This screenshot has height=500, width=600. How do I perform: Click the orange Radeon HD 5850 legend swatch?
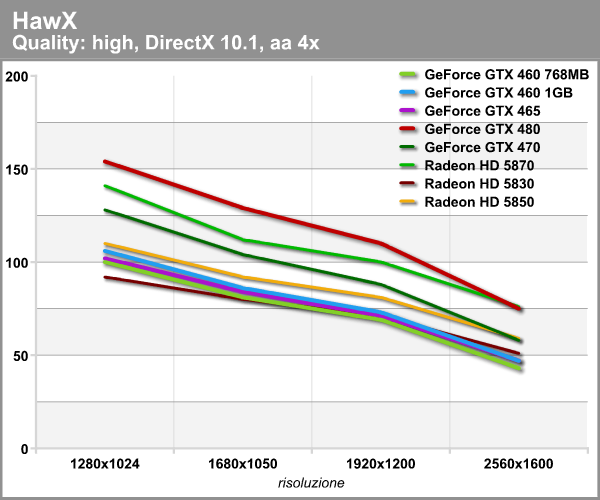tap(408, 202)
